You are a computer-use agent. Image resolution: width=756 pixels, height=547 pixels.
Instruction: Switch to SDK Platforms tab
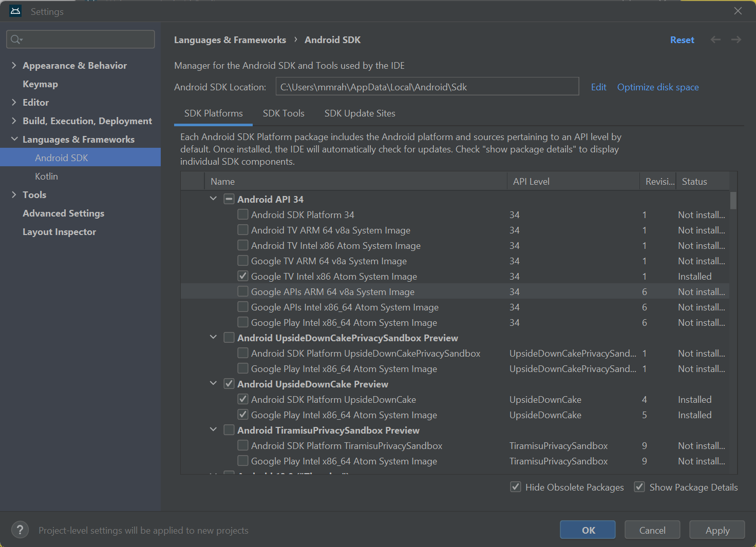click(x=214, y=113)
